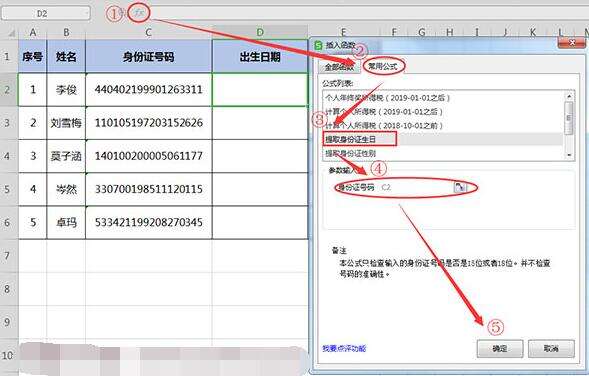Viewport: 589px width, 376px height.
Task: Click the 取消 button
Action: click(x=551, y=349)
